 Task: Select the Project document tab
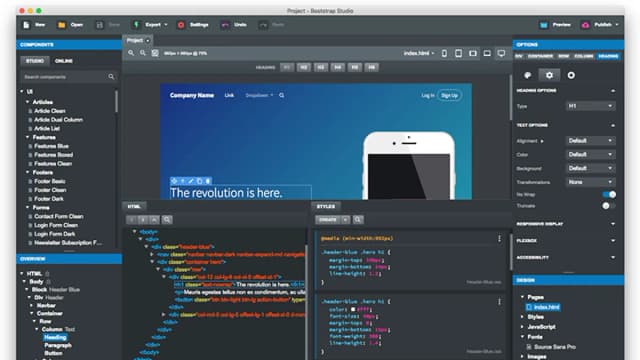tap(138, 40)
